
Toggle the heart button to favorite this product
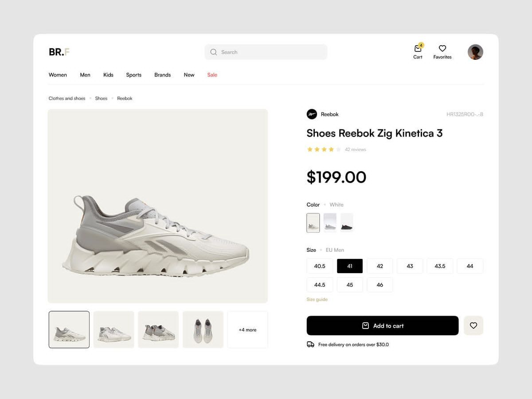coord(473,325)
